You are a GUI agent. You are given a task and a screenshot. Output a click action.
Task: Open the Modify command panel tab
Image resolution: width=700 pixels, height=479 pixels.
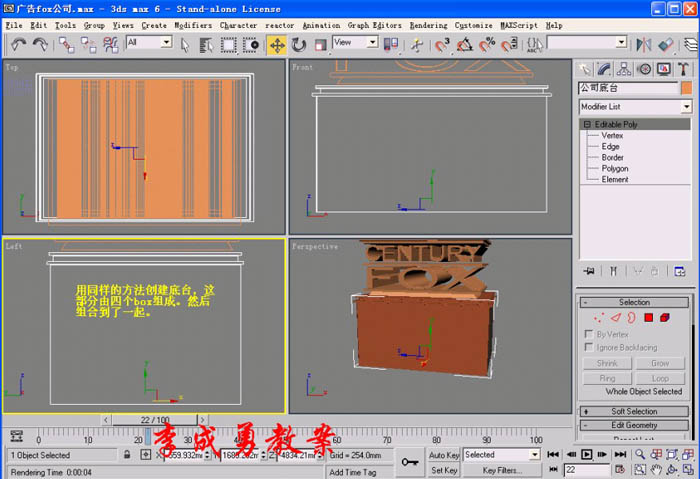coord(604,69)
